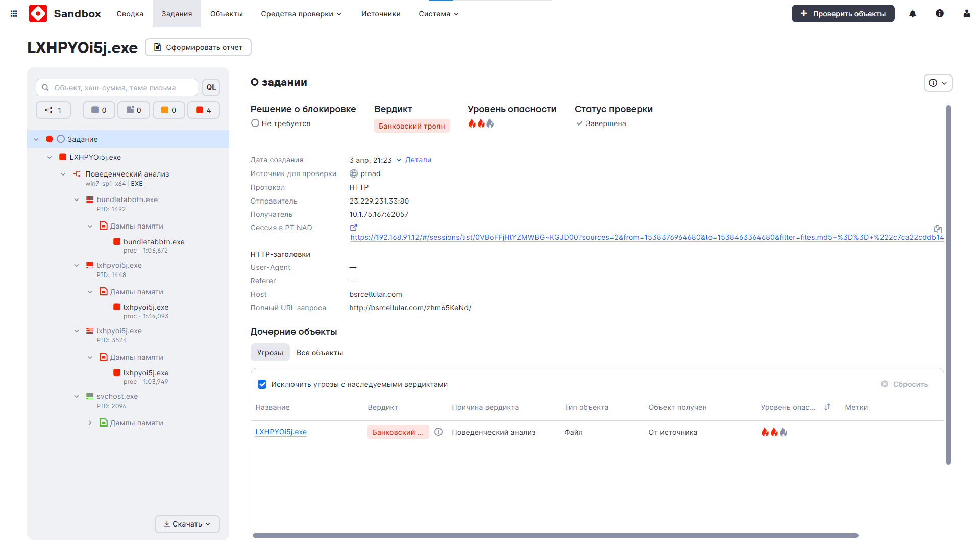This screenshot has height=551, width=980.
Task: Uncheck exclude inherited verdict threats checkbox
Action: click(x=262, y=384)
